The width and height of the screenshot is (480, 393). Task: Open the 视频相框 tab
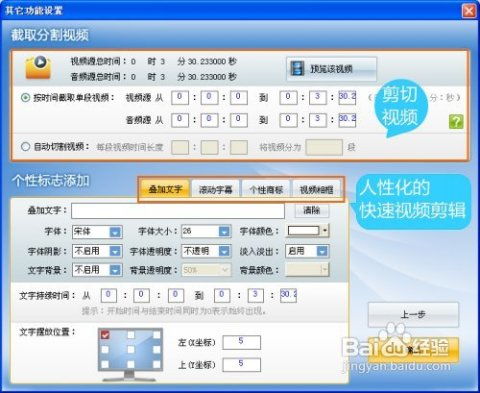pos(316,190)
